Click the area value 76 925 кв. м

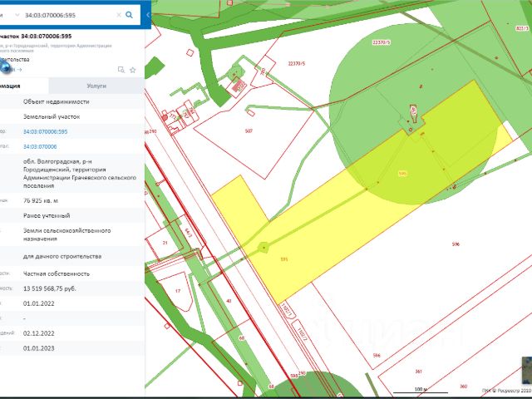click(41, 200)
